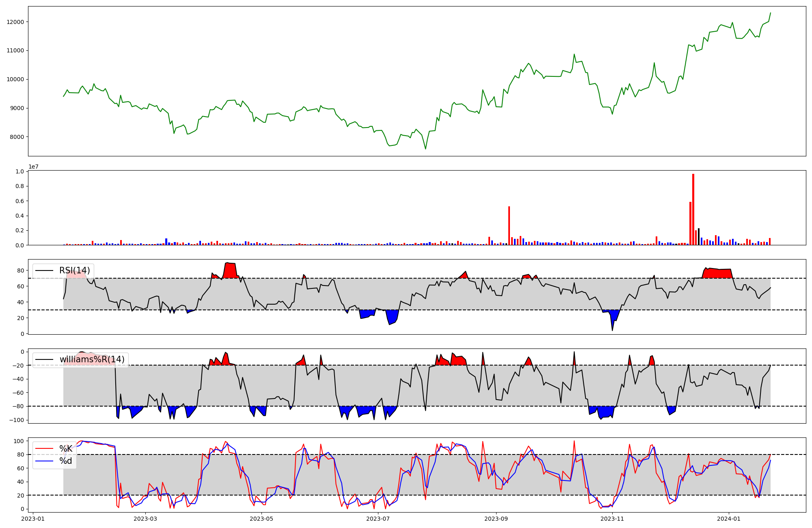Click the 100 stochastic axis label
This screenshot has width=812, height=528.
click(x=19, y=441)
